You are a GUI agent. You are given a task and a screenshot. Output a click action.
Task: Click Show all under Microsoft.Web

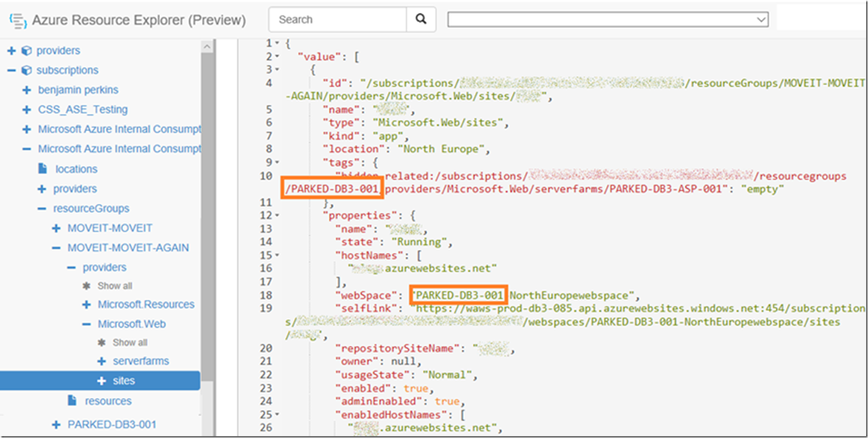[130, 342]
